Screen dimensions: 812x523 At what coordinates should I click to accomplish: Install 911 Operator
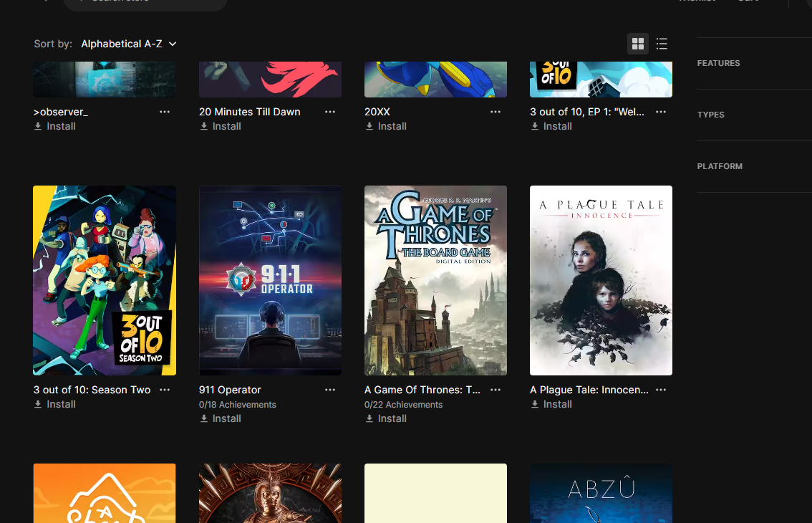pyautogui.click(x=221, y=418)
